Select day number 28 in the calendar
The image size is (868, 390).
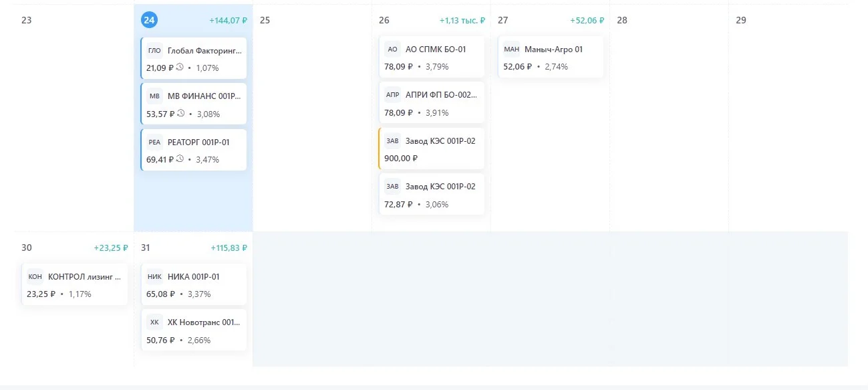point(622,20)
